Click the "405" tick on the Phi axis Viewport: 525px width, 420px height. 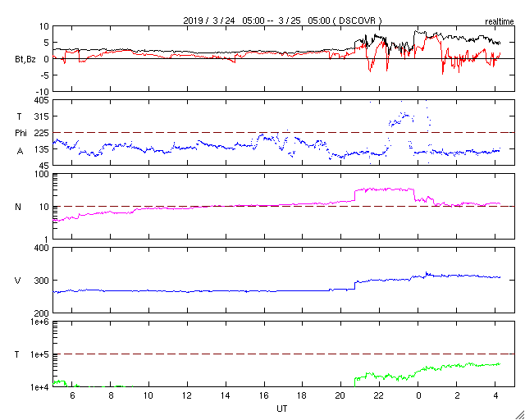tap(42, 100)
